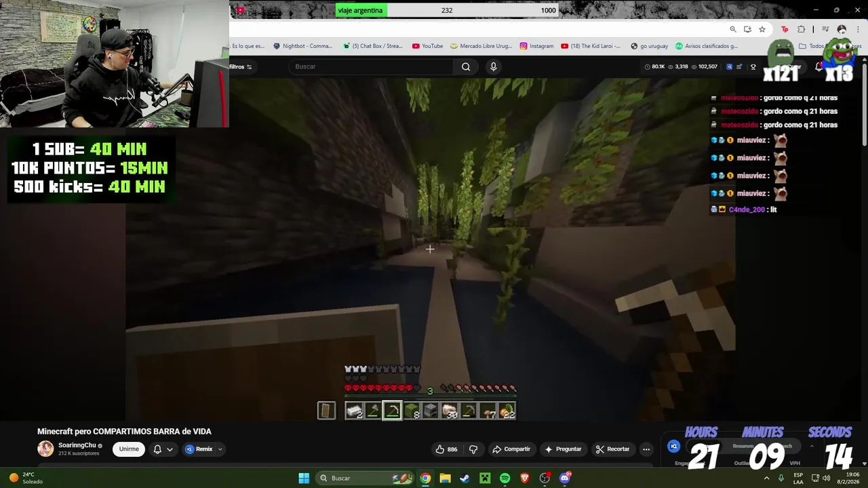Open the filtros filter button
The image size is (868, 488).
241,66
